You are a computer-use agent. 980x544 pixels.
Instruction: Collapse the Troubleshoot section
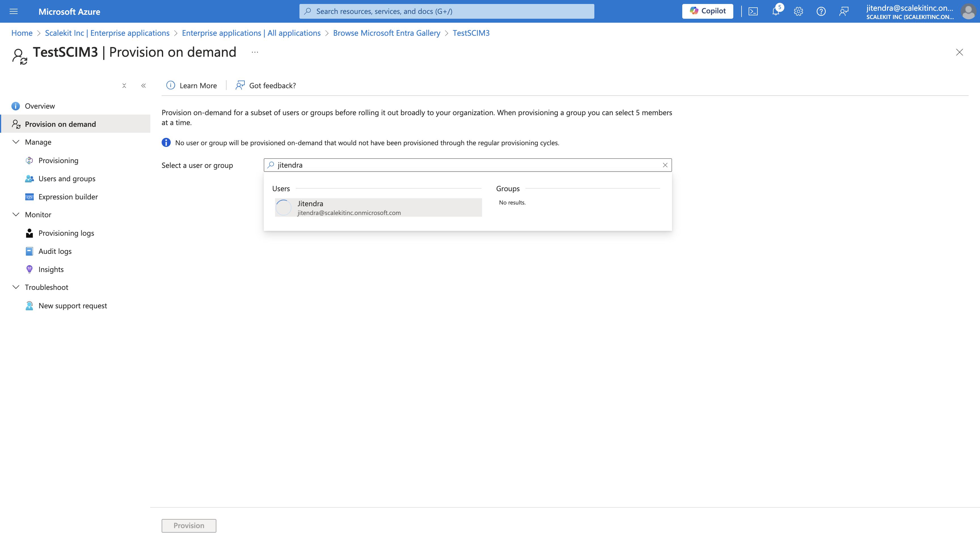pos(16,287)
